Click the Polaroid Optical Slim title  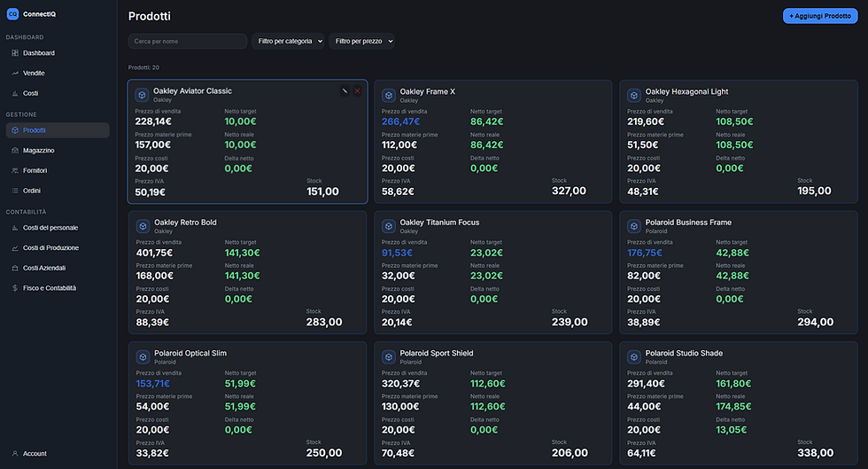[x=190, y=353]
